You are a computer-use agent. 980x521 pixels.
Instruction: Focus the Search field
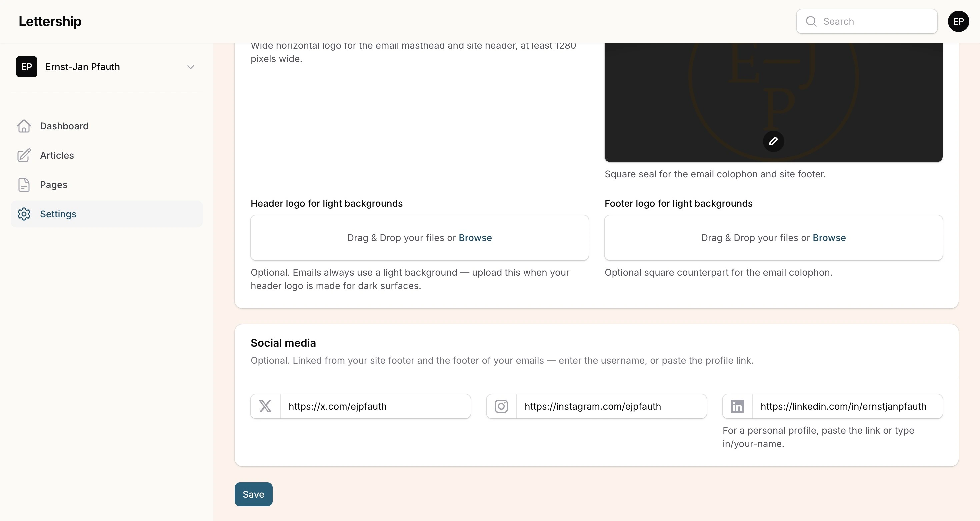pos(867,21)
